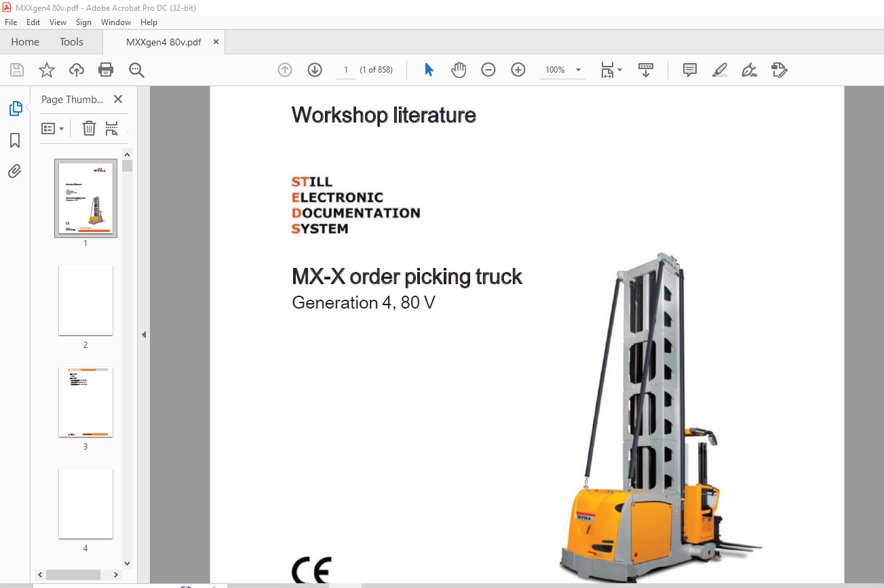Select page 2 thumbnail
The image size is (884, 588).
tap(85, 300)
